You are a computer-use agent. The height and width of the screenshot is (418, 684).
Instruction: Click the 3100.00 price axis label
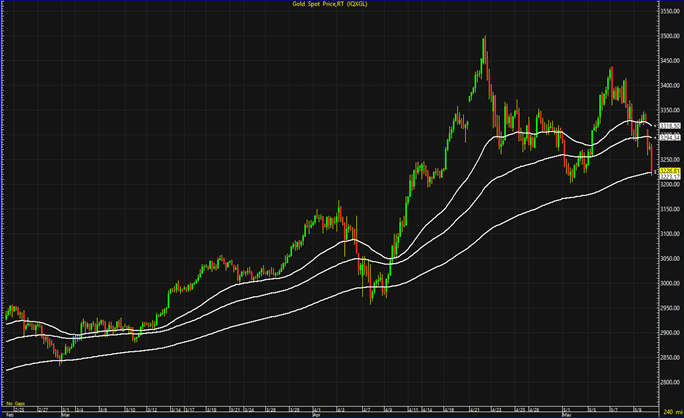pyautogui.click(x=669, y=234)
